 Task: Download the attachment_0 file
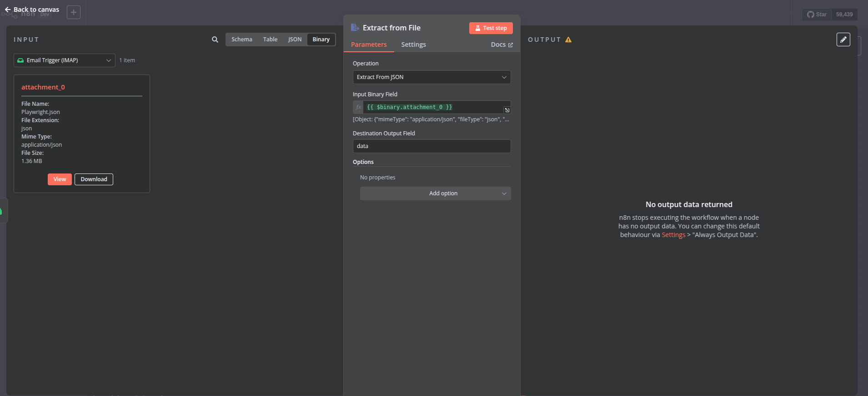94,179
